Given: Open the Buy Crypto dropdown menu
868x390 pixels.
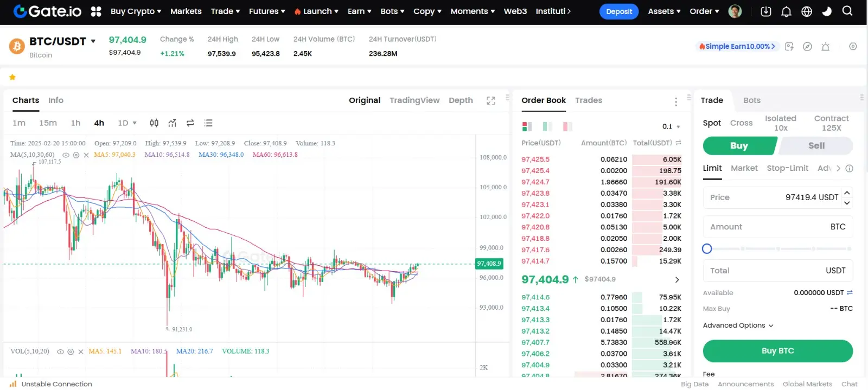Looking at the screenshot, I should click(x=136, y=11).
